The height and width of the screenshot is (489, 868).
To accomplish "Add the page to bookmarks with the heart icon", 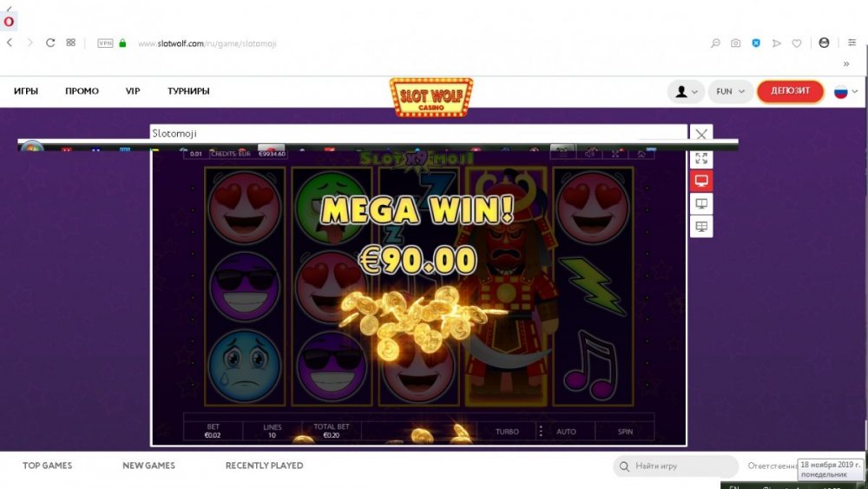I will pyautogui.click(x=797, y=43).
